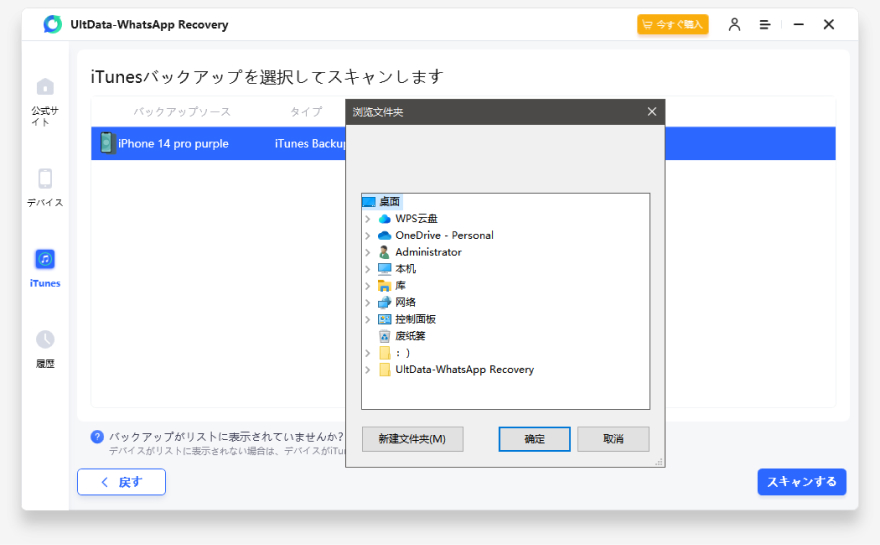Use the dialog resize grip corner
Image resolution: width=880 pixels, height=545 pixels.
click(x=659, y=462)
